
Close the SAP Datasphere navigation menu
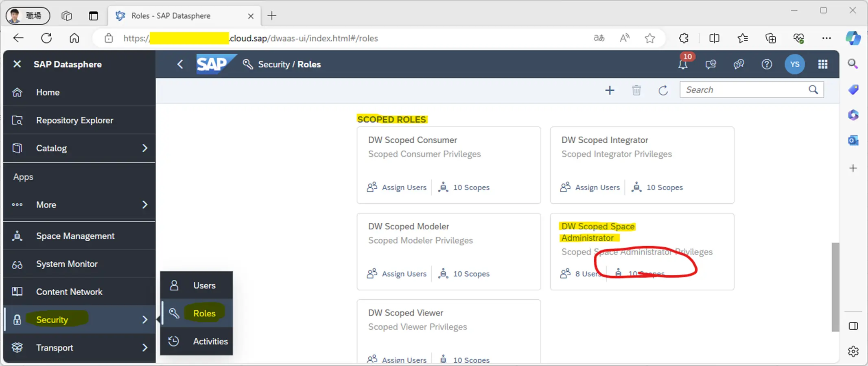click(17, 64)
